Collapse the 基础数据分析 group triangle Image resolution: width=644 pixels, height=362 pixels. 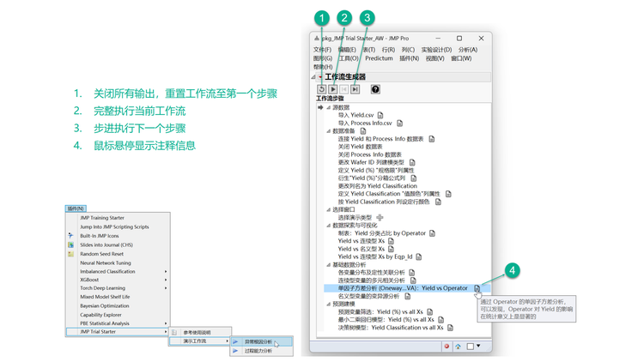pyautogui.click(x=329, y=265)
